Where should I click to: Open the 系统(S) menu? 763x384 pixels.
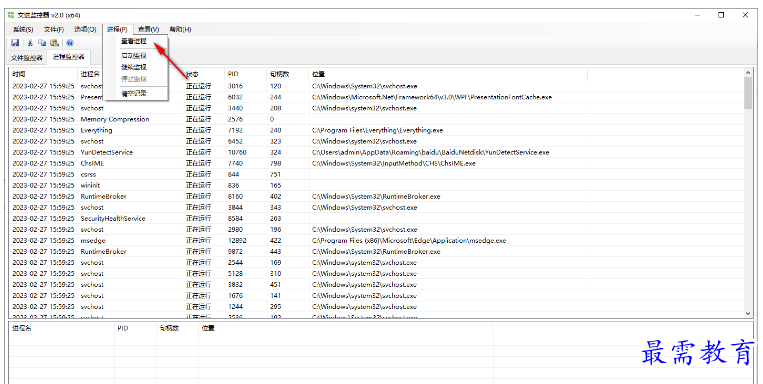click(x=23, y=30)
